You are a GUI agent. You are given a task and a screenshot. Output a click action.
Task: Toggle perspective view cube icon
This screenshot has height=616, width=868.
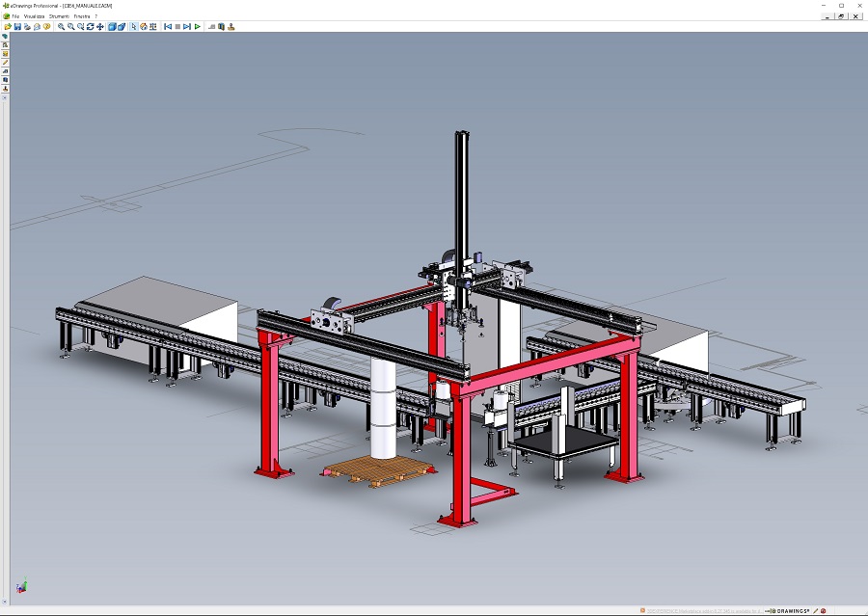click(x=122, y=27)
